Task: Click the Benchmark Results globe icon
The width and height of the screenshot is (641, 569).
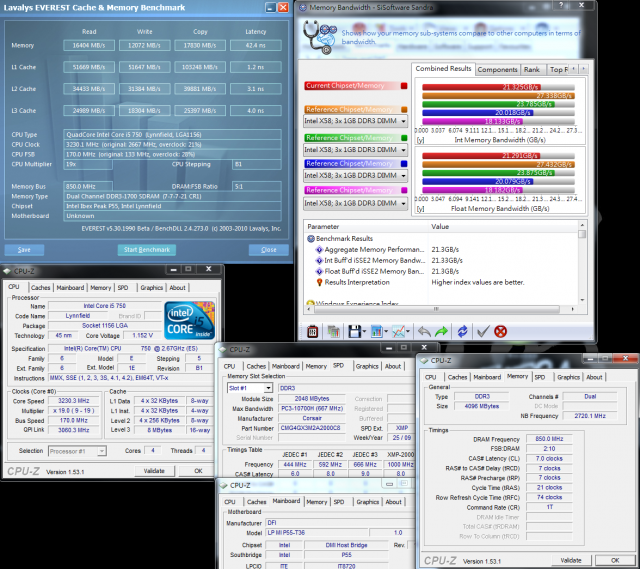Action: click(x=311, y=238)
